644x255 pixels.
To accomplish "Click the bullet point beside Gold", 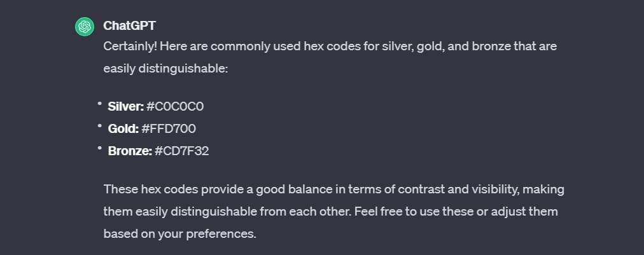I will click(x=99, y=127).
